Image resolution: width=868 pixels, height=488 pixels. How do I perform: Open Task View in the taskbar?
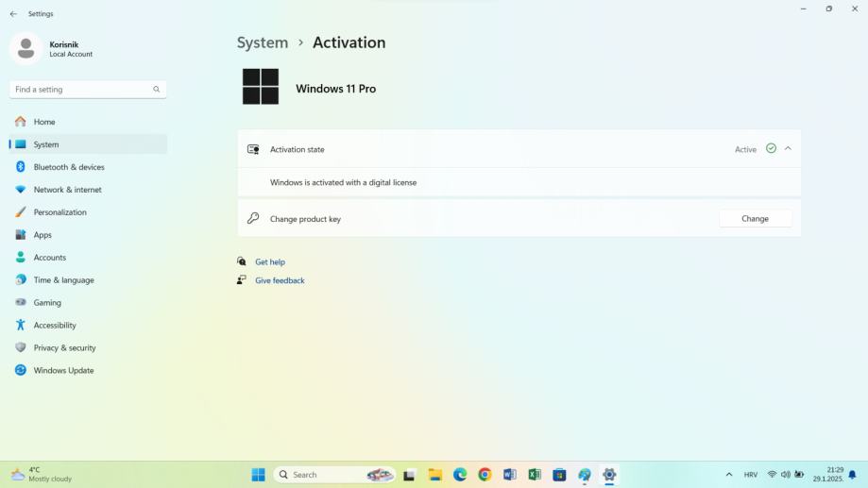[409, 475]
